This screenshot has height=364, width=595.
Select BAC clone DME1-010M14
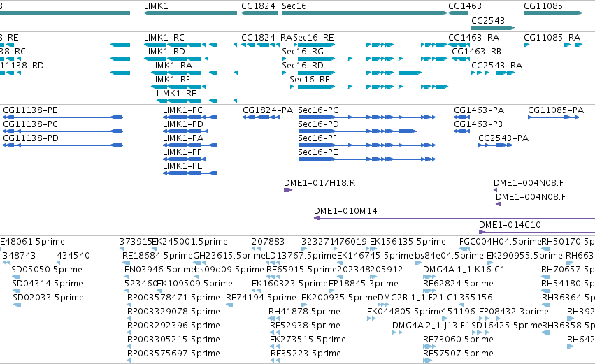pyautogui.click(x=454, y=219)
